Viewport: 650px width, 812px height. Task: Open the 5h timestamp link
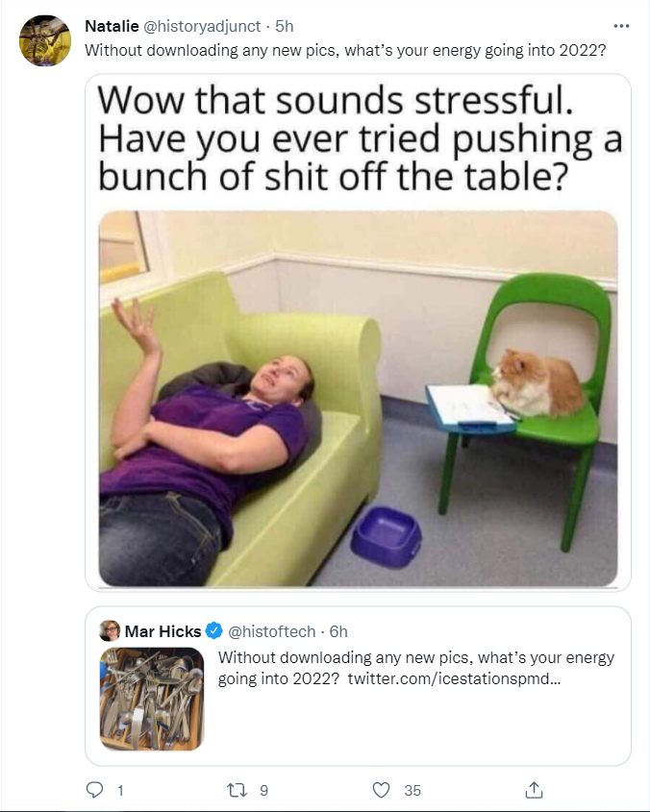(284, 26)
